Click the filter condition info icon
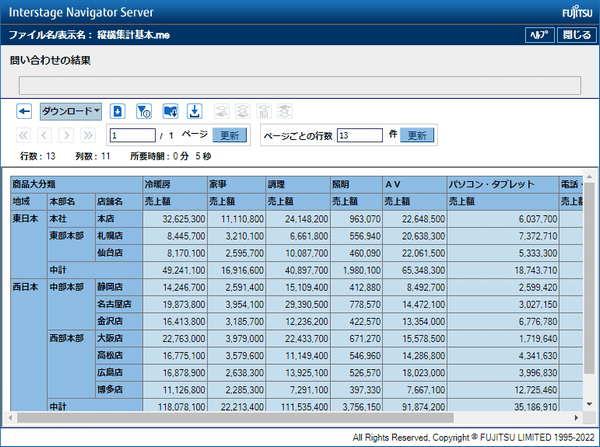600x447 pixels. pyautogui.click(x=144, y=111)
